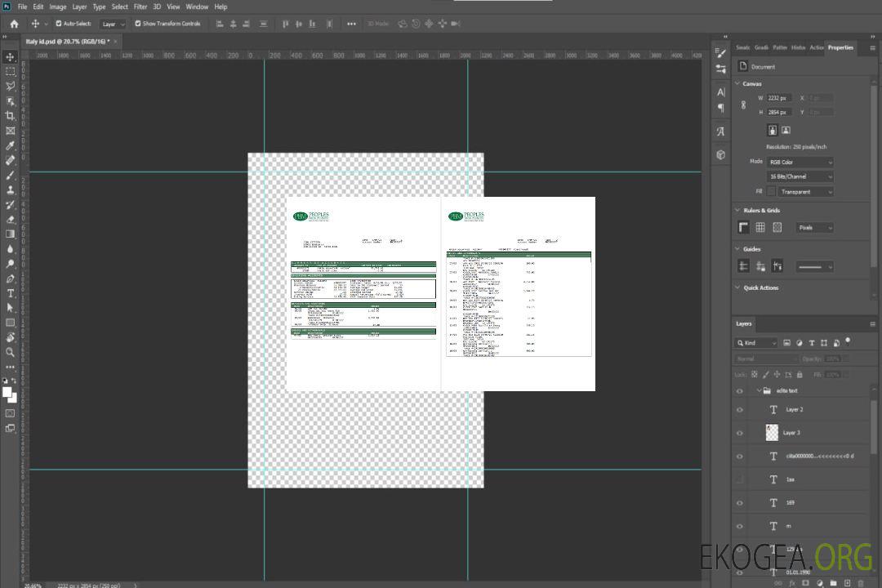
Task: Open the 3D panel cube icon
Action: (x=720, y=154)
